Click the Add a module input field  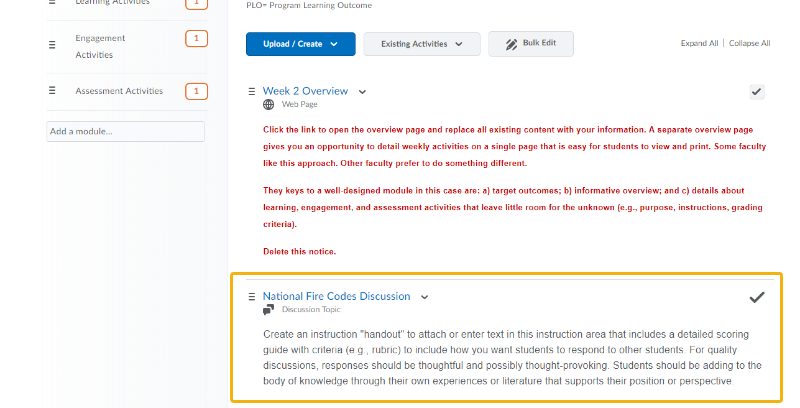point(125,131)
